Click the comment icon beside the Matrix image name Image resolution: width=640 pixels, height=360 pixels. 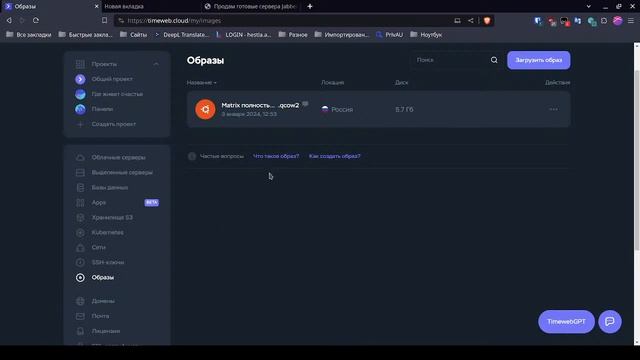pos(305,104)
